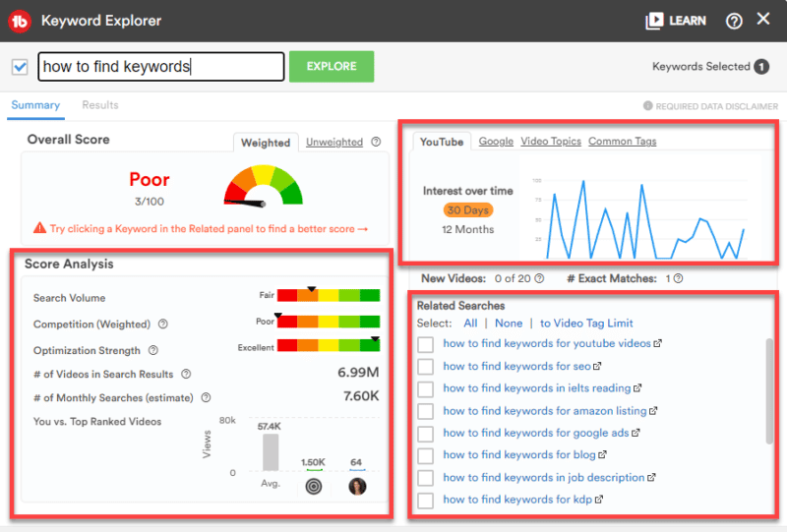Click the help icon for Monthly Searches estimate

[x=206, y=397]
